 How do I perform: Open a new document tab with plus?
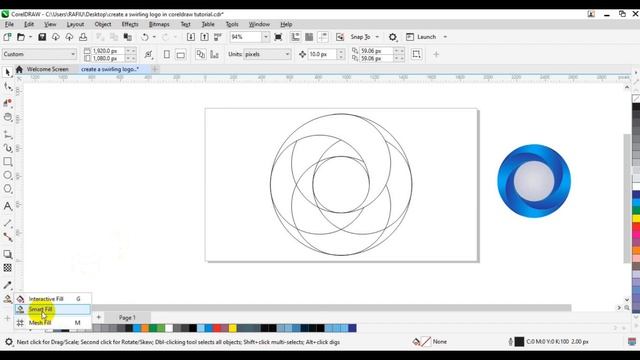click(x=155, y=69)
